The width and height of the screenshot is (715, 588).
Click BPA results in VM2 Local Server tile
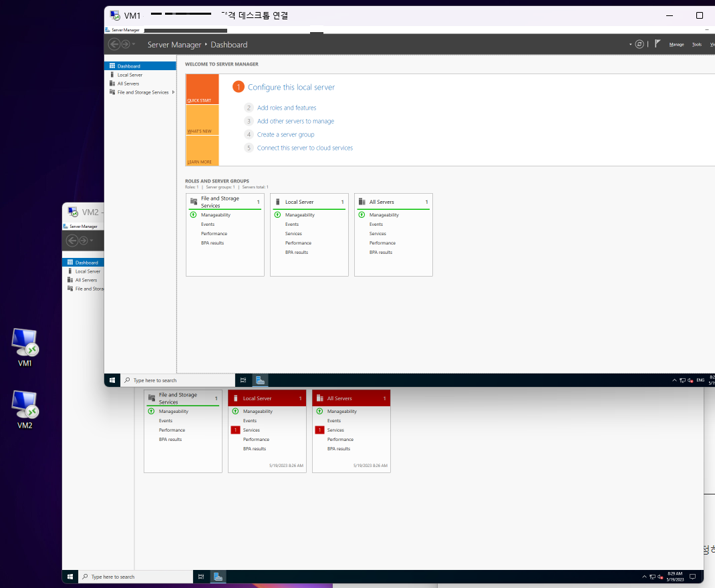255,449
